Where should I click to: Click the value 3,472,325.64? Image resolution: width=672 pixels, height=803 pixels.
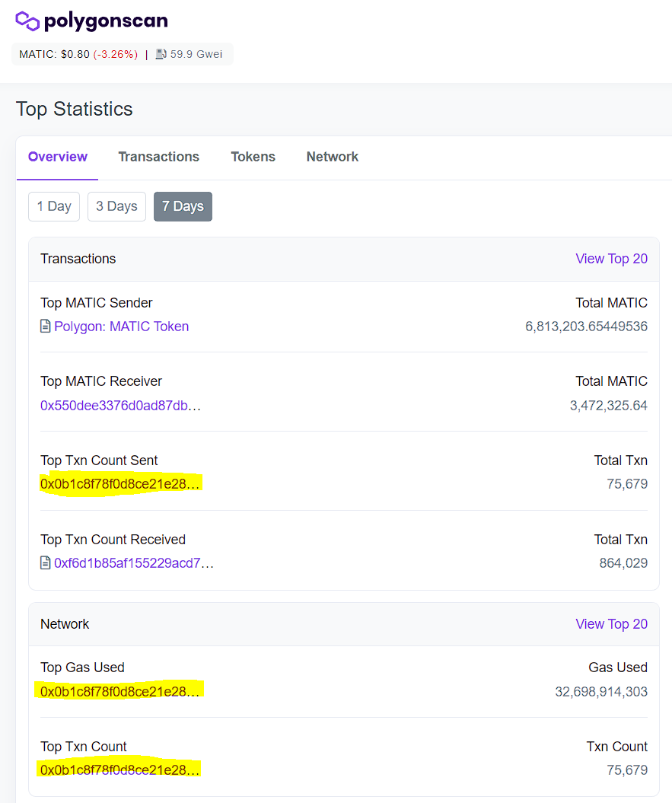point(609,406)
